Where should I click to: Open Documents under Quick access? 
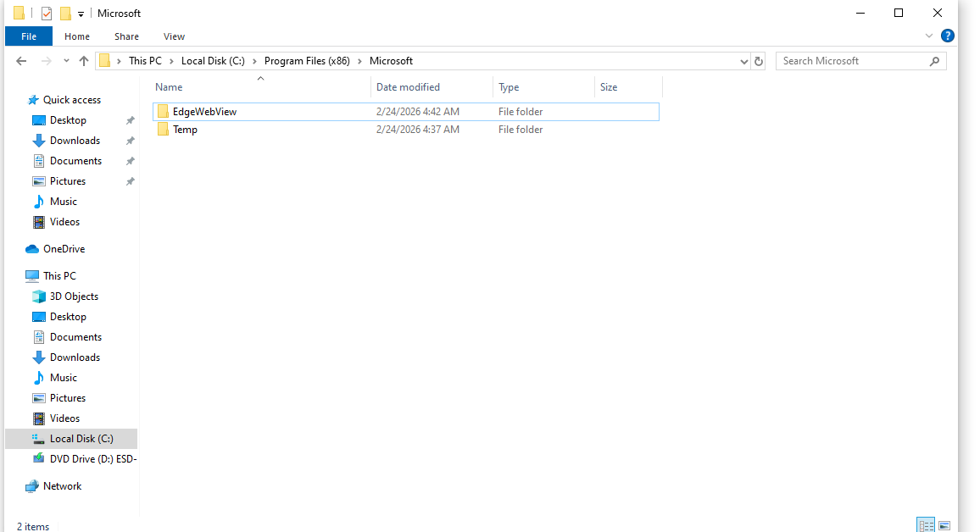[x=75, y=160]
